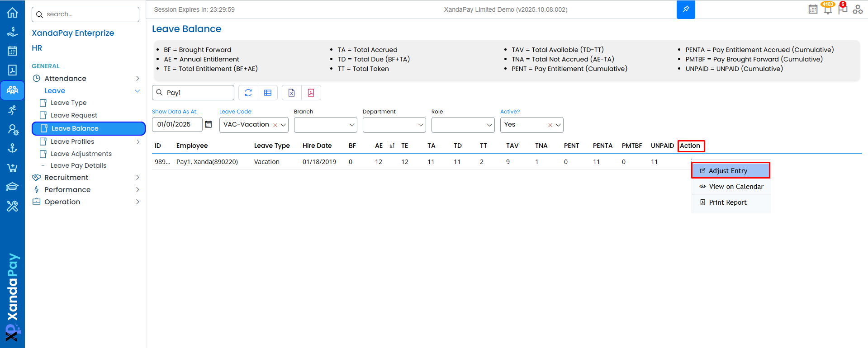Click the ID column header
This screenshot has height=348, width=868.
(158, 146)
